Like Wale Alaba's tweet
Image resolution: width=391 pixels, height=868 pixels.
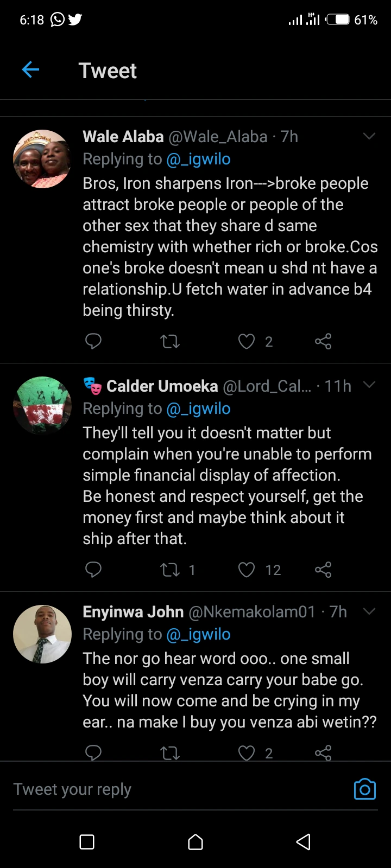(x=247, y=341)
